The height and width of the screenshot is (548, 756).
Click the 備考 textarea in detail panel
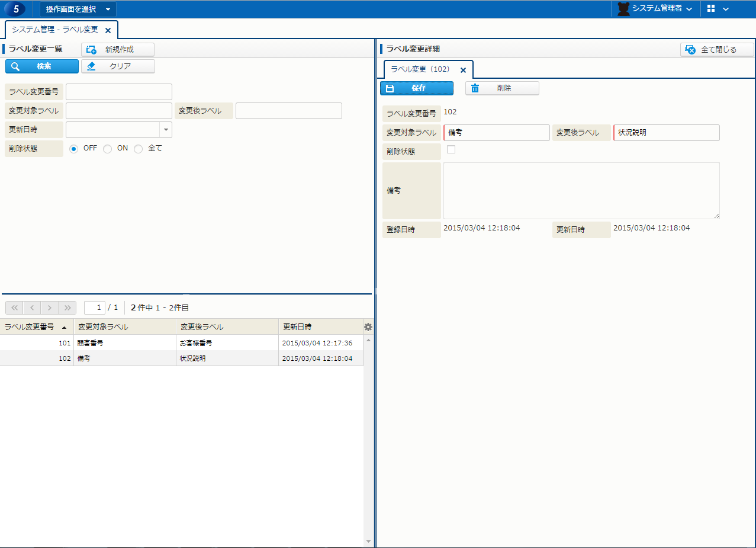[581, 191]
